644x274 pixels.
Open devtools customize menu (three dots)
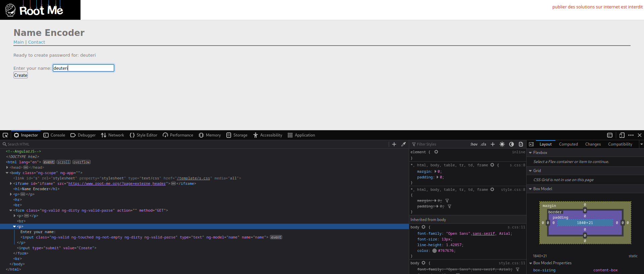coord(631,135)
